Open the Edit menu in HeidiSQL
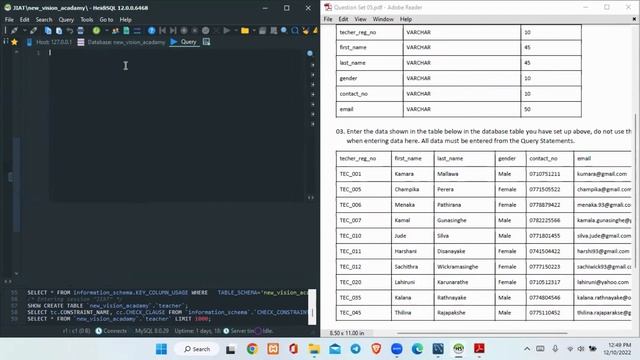This screenshot has height=360, width=640. coord(24,20)
